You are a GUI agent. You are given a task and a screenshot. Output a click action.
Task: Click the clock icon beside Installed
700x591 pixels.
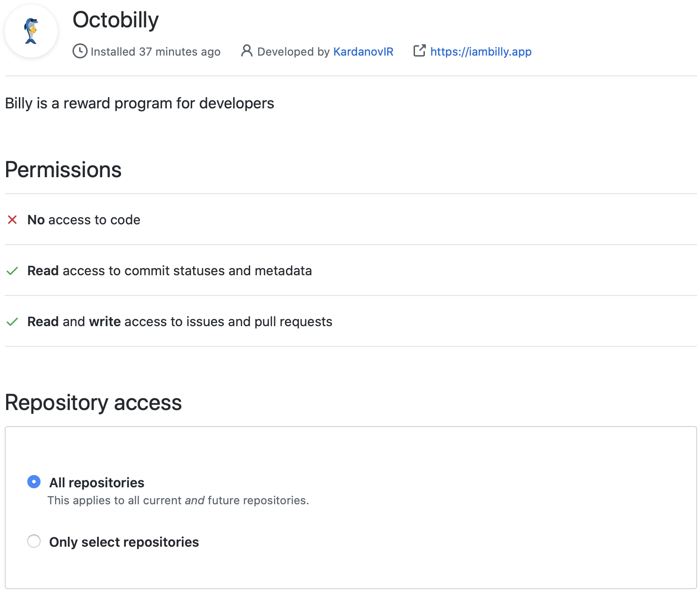(80, 51)
